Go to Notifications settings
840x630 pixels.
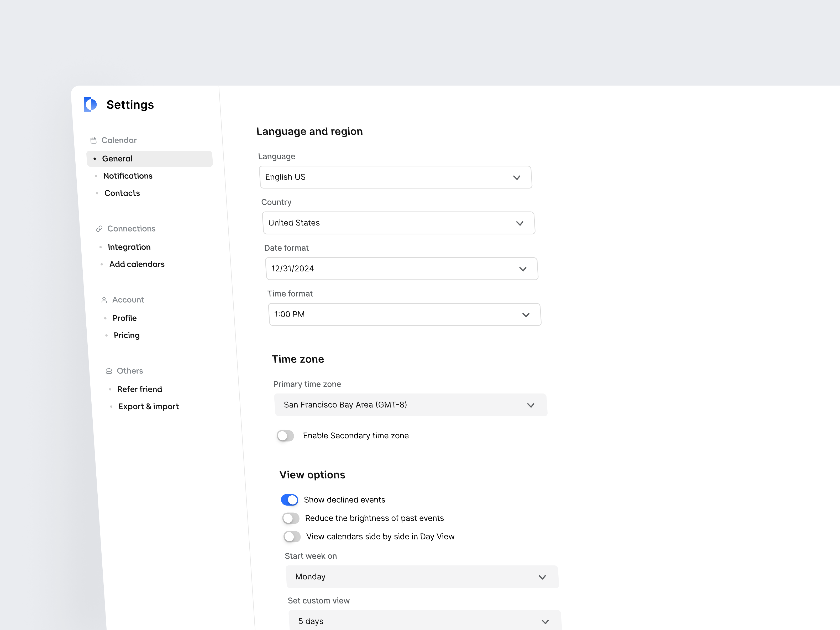[128, 176]
